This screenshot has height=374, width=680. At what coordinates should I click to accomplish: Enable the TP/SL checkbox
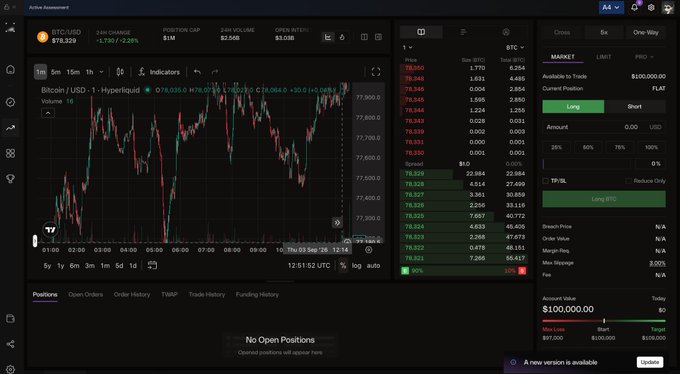[x=546, y=181]
